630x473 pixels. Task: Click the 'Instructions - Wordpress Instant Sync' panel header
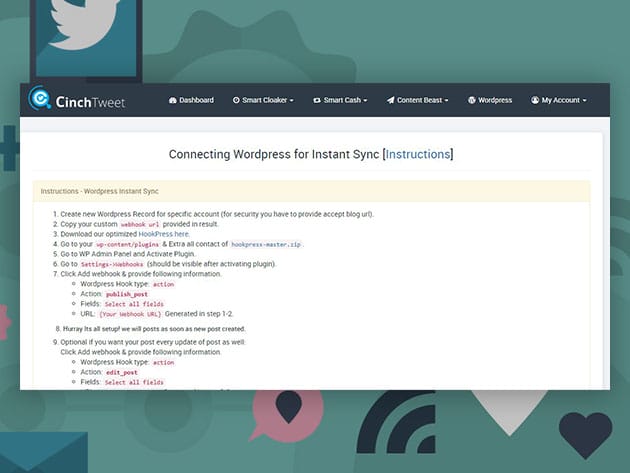(99, 191)
